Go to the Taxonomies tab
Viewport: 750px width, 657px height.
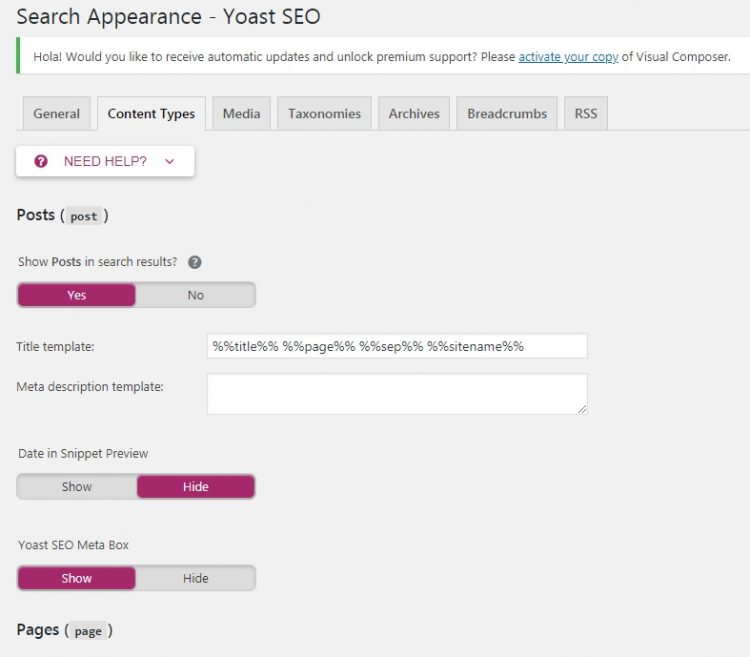click(x=324, y=113)
